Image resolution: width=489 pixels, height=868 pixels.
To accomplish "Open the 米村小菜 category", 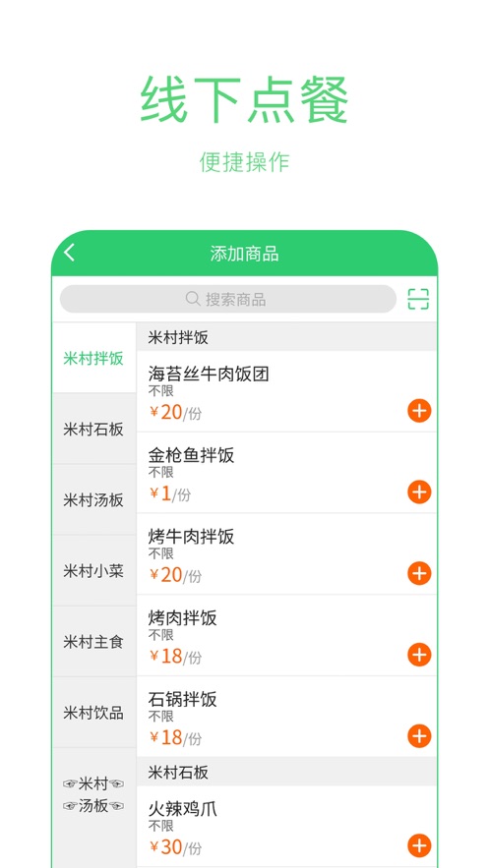I will point(93,571).
